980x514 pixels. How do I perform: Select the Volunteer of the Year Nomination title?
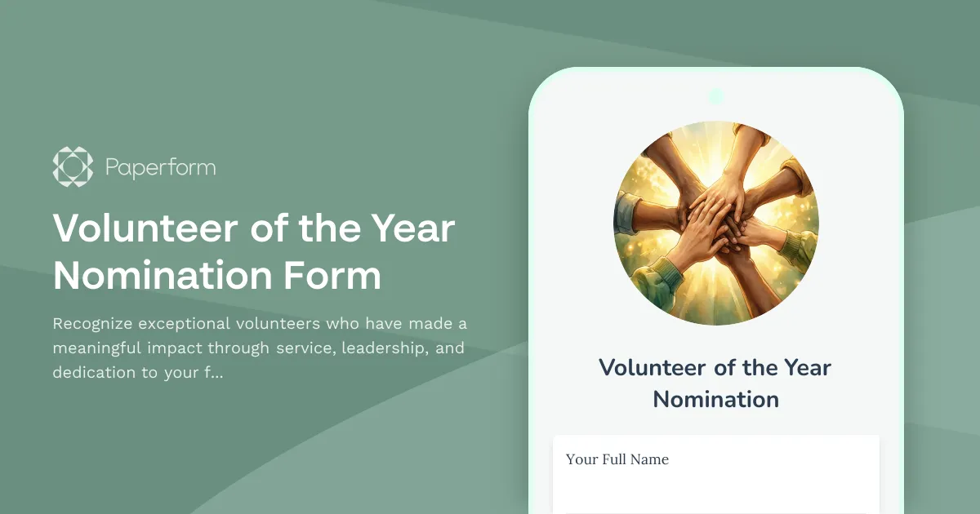[716, 383]
